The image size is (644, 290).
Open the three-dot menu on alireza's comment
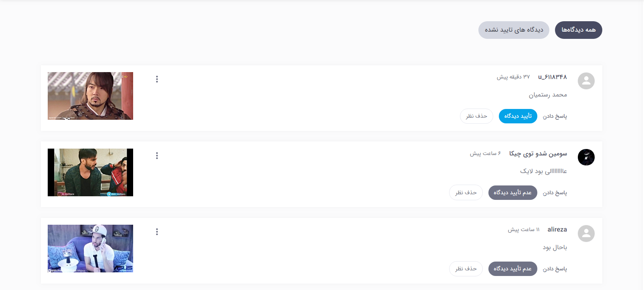coord(157,232)
